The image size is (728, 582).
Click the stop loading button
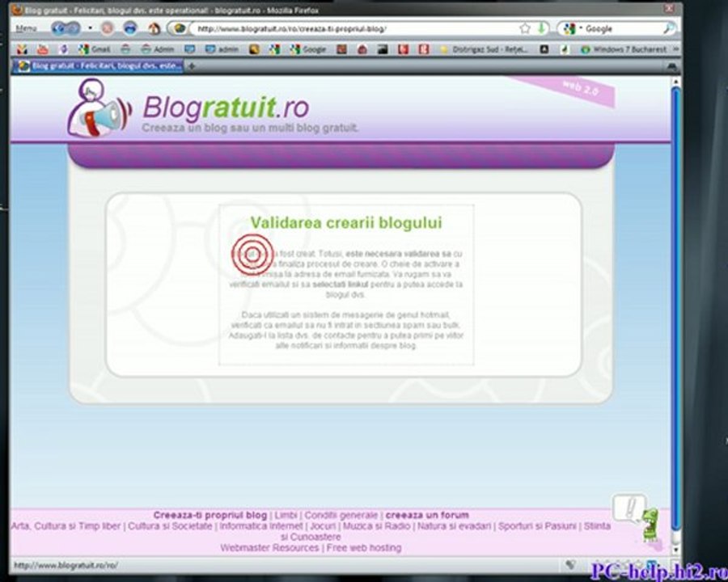point(108,29)
